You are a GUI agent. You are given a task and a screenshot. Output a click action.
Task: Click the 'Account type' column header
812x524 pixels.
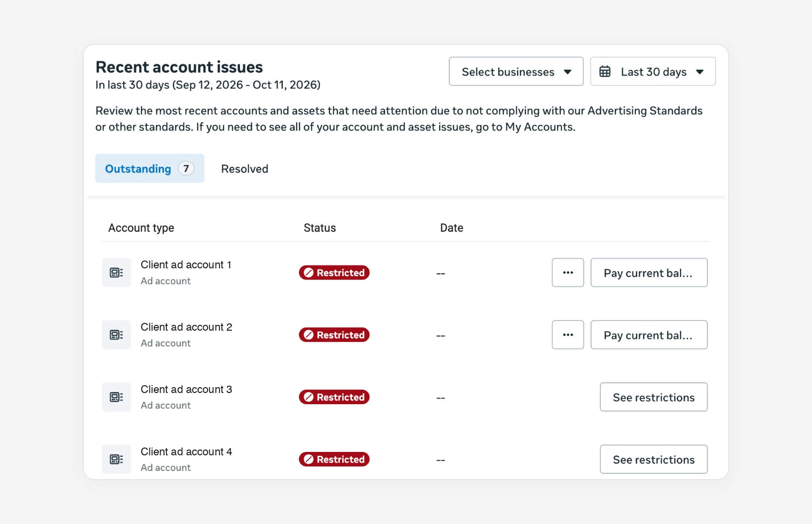pyautogui.click(x=141, y=228)
